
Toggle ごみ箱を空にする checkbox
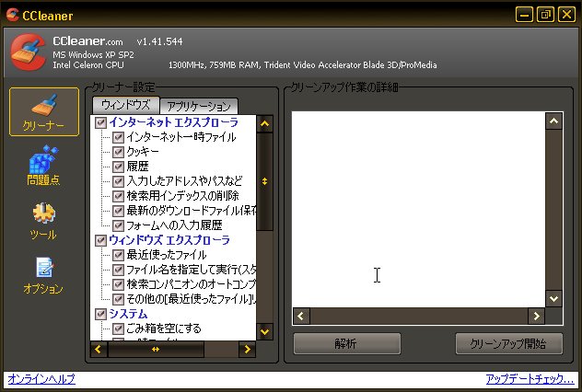[118, 329]
